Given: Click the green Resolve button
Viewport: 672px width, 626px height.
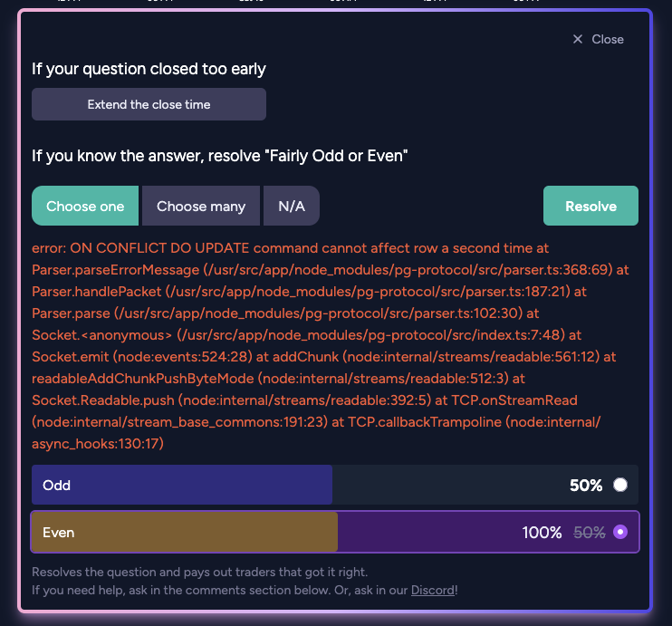Looking at the screenshot, I should [590, 206].
